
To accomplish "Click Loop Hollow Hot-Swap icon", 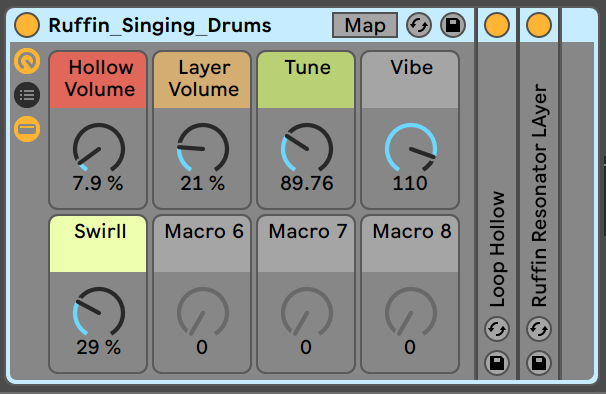I will click(497, 329).
